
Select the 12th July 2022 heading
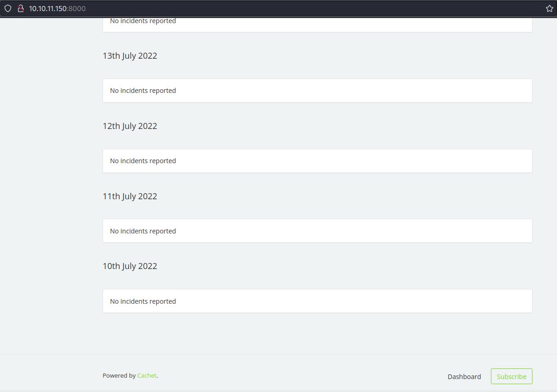click(x=130, y=126)
